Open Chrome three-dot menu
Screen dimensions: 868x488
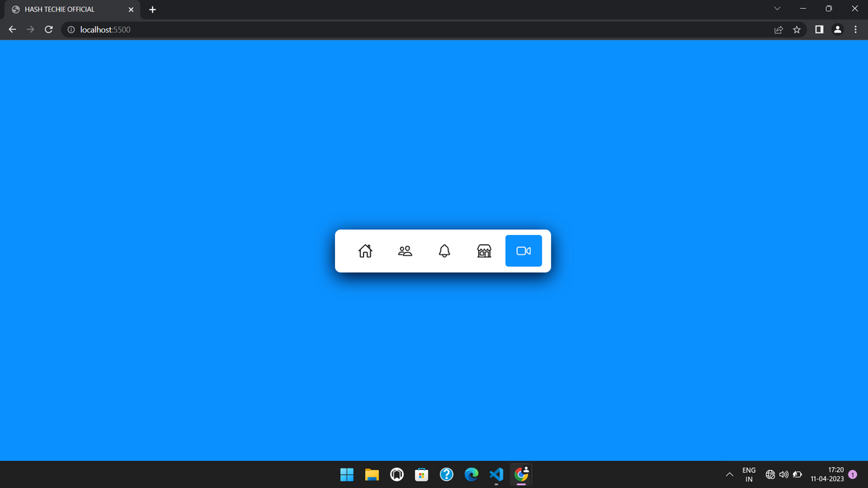click(854, 30)
